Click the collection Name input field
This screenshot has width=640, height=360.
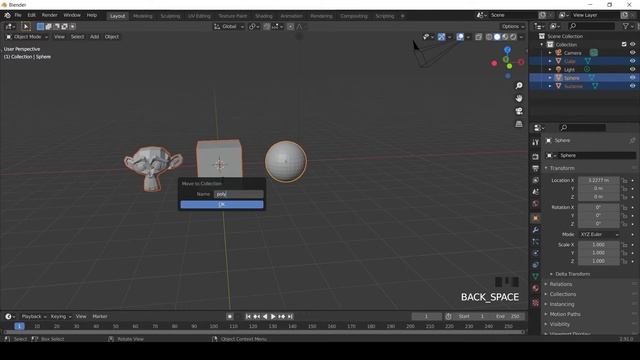pyautogui.click(x=239, y=194)
